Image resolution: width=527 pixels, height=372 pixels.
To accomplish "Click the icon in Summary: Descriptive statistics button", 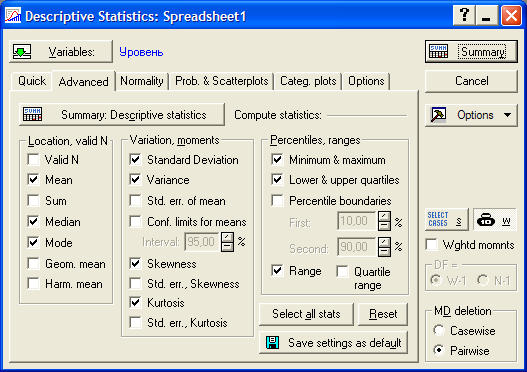I will tap(33, 114).
